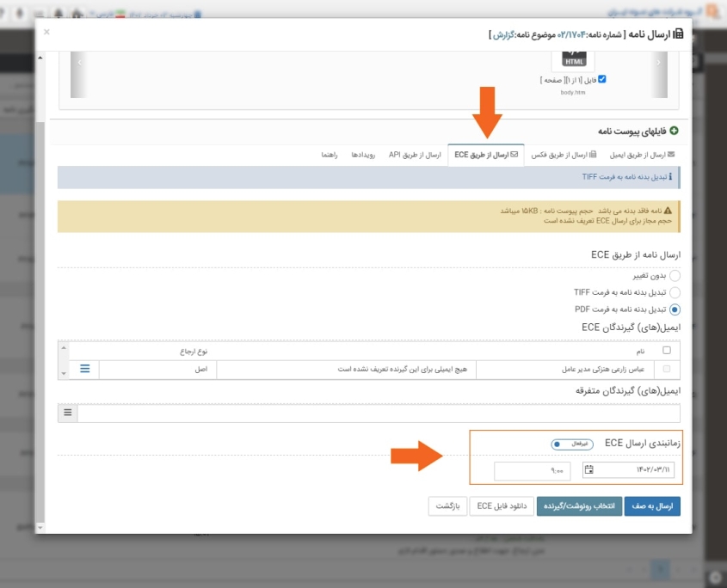This screenshot has height=588, width=727.
Task: Close the ارسال نامه dialog
Action: click(46, 32)
